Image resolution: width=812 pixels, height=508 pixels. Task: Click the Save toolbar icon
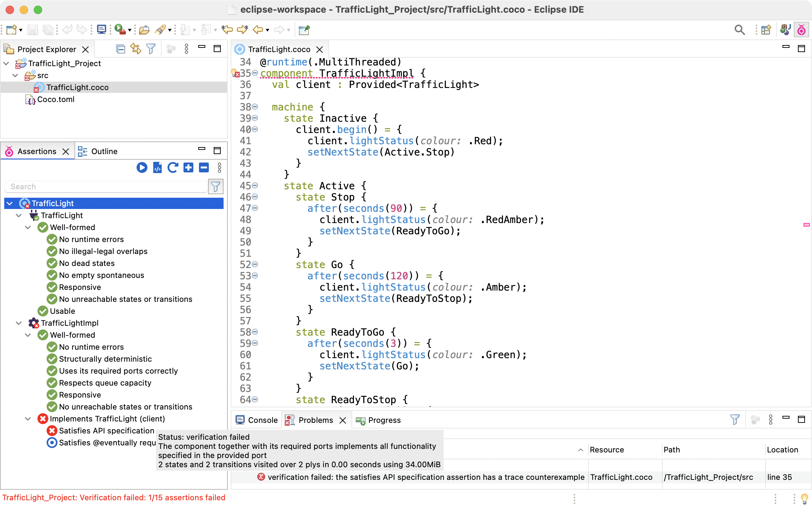tap(32, 30)
